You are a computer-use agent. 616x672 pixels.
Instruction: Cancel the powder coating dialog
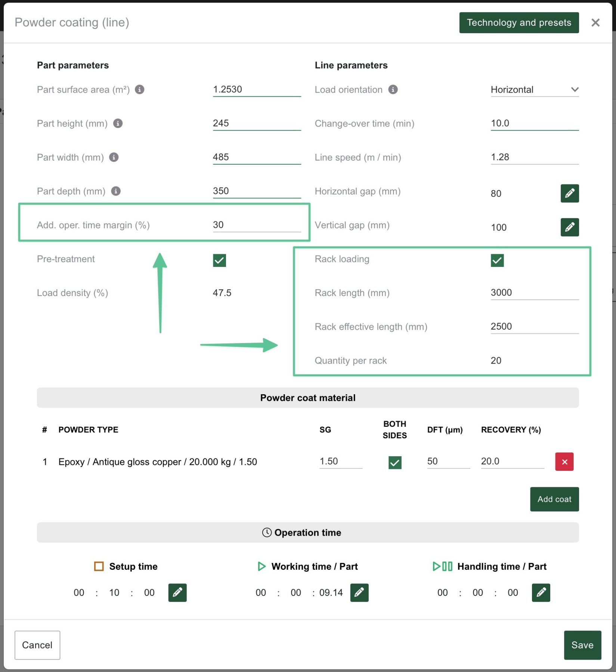click(x=37, y=645)
